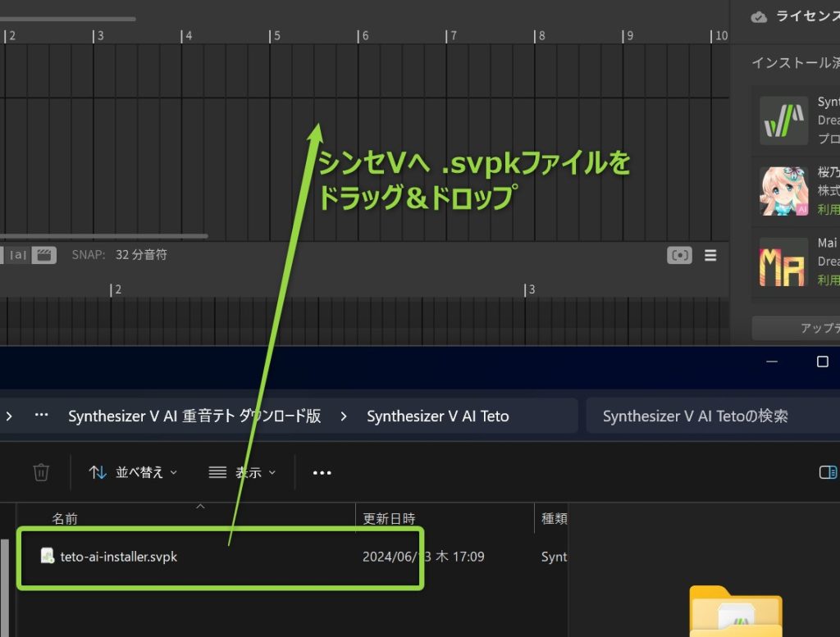840x637 pixels.
Task: Click the delete trash icon in Explorer
Action: point(41,472)
